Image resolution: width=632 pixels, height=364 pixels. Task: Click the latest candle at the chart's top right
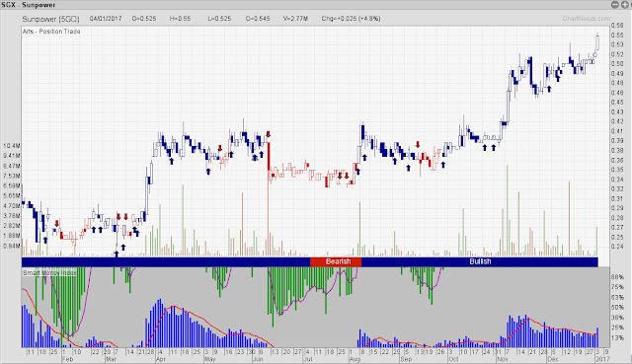[x=597, y=42]
